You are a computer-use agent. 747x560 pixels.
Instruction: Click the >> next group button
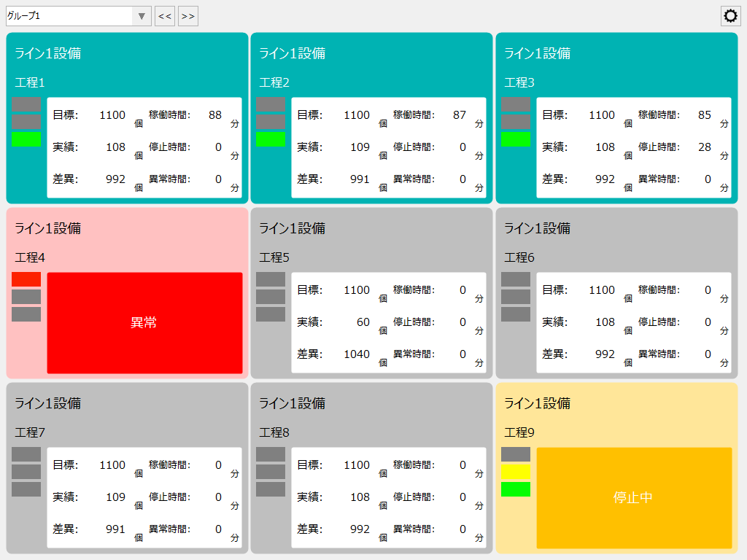click(187, 15)
